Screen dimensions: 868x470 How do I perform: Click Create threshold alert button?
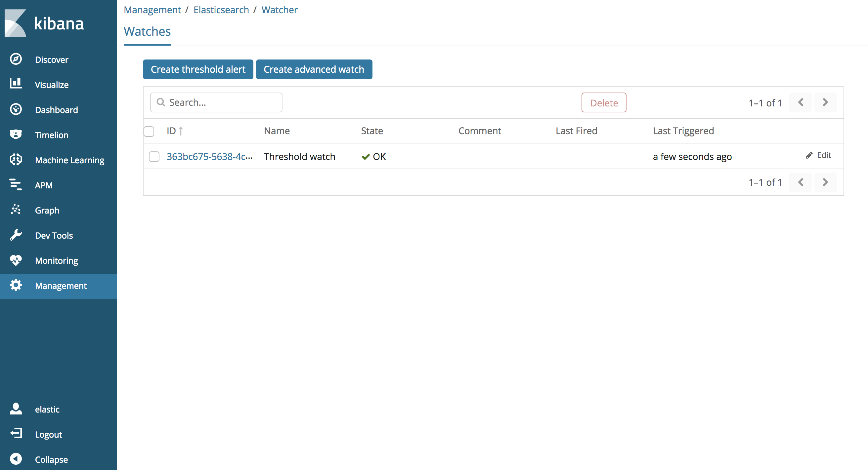click(x=198, y=70)
